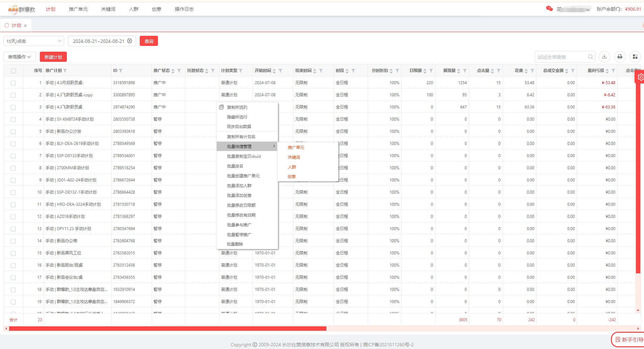Click the search magnifier icon

[x=590, y=57]
